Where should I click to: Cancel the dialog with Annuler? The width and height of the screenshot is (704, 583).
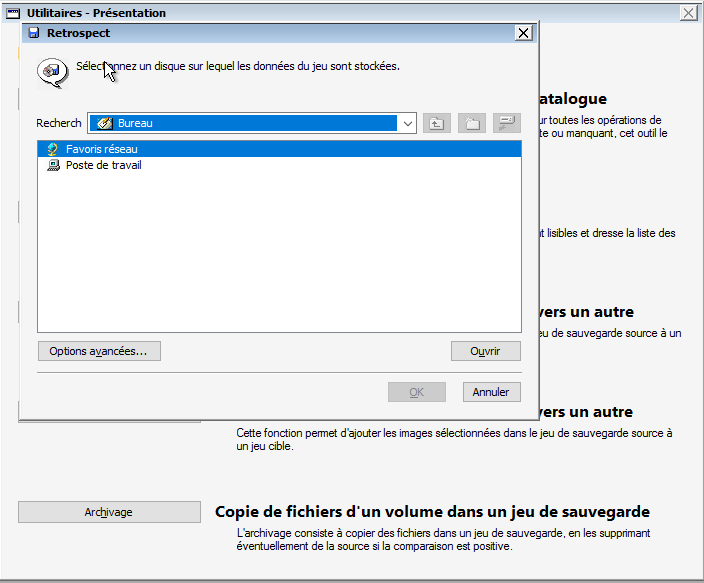(x=491, y=392)
